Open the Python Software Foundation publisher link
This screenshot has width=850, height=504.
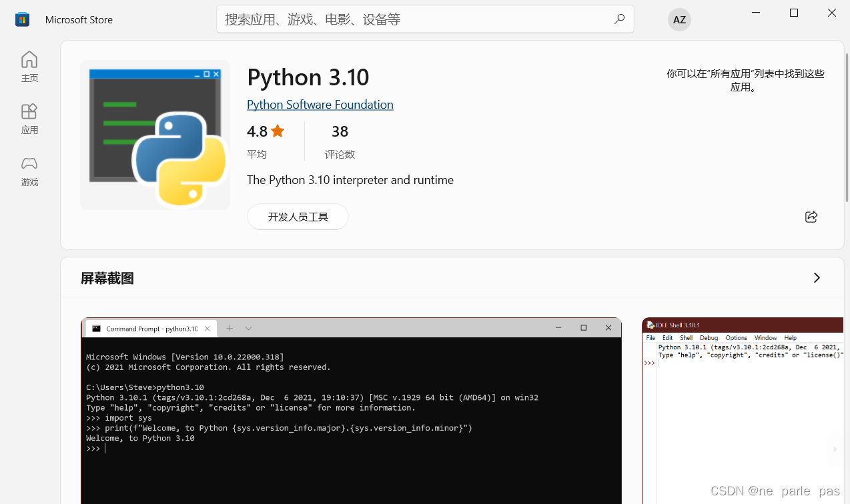click(320, 105)
